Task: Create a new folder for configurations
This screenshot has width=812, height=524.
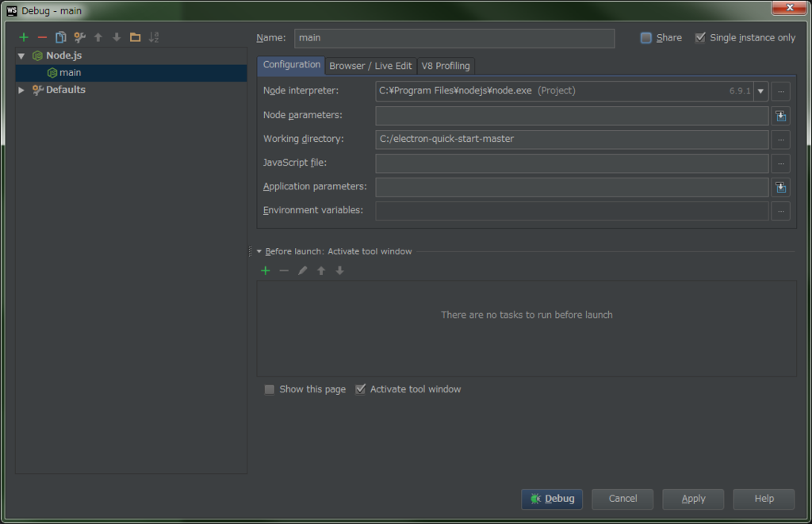Action: coord(135,37)
